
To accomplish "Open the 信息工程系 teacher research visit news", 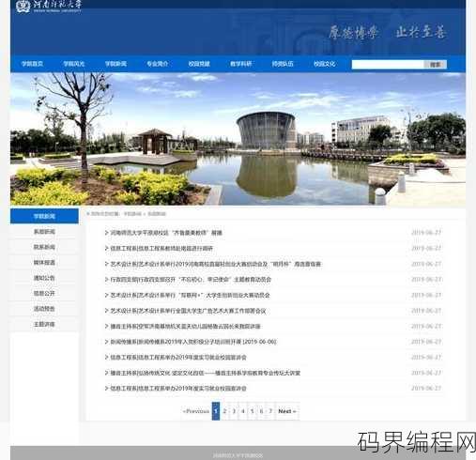I will point(161,249).
